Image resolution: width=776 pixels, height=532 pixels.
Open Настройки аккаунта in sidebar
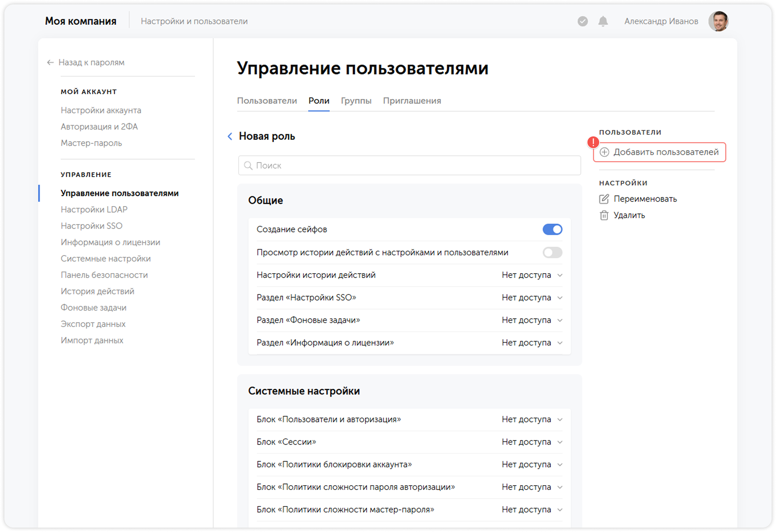101,110
